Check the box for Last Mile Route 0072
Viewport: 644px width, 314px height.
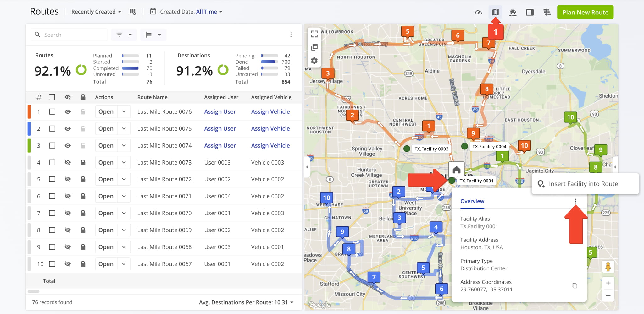click(x=52, y=179)
